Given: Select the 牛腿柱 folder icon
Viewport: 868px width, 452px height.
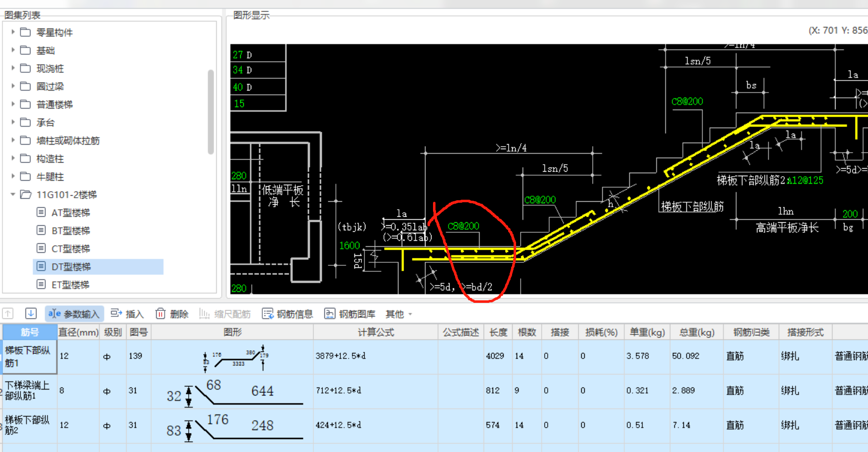Looking at the screenshot, I should [x=26, y=176].
